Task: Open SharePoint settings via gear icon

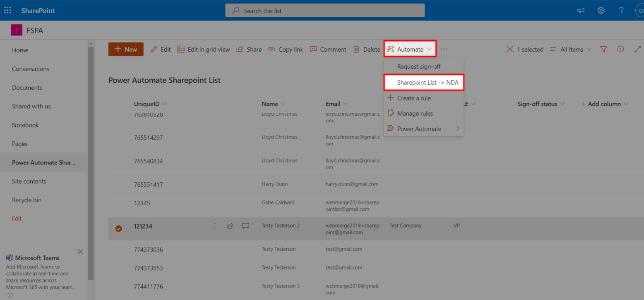Action: point(601,10)
